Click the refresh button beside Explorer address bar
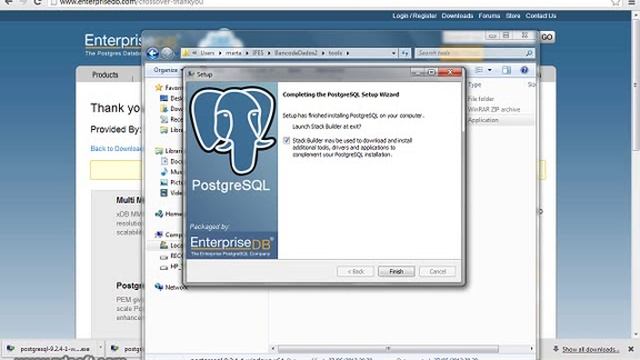The image size is (640, 360). (x=404, y=53)
